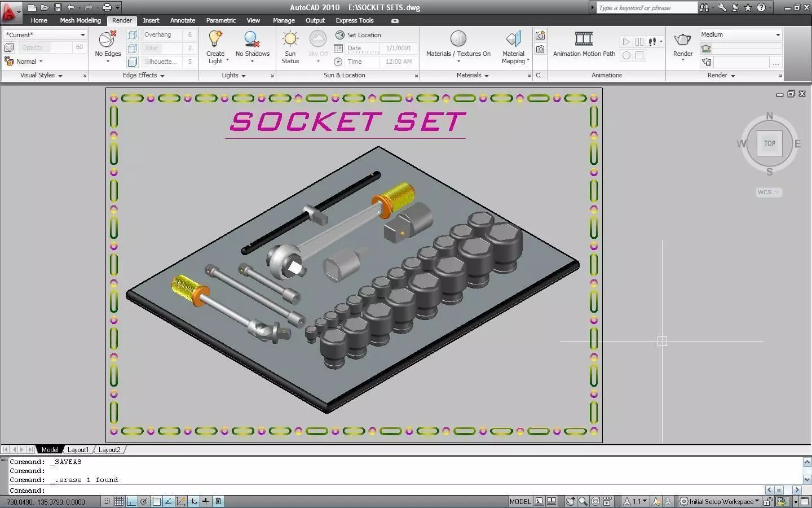This screenshot has width=812, height=508.
Task: Click the lower camera icon beside Materials panel
Action: coord(540,49)
